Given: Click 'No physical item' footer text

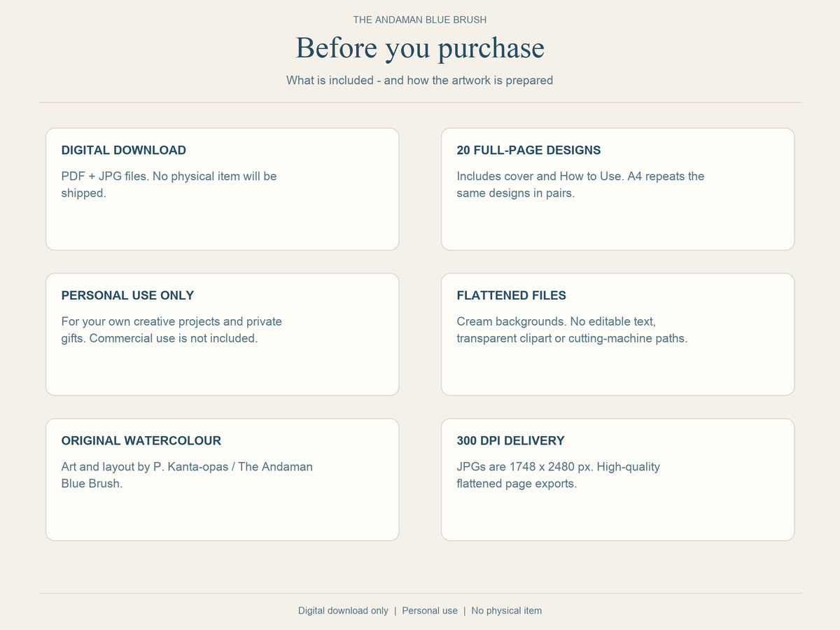Looking at the screenshot, I should (x=507, y=610).
